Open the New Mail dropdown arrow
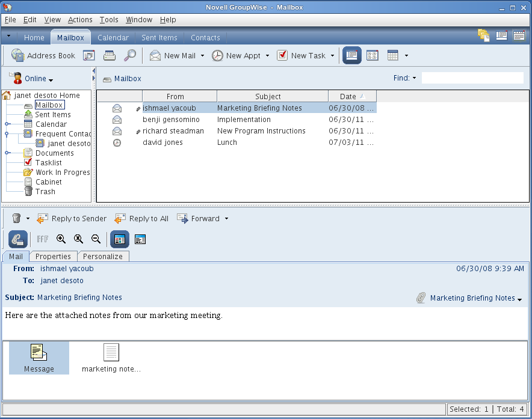Image resolution: width=532 pixels, height=419 pixels. click(202, 55)
